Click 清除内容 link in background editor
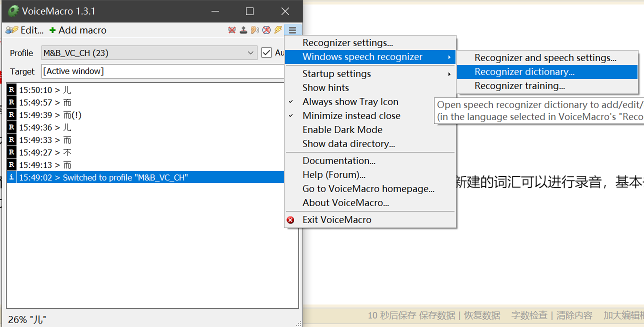 pyautogui.click(x=574, y=315)
